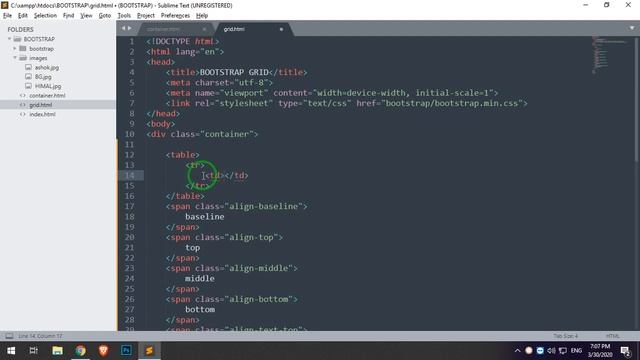The image size is (640, 360).
Task: Collapse the BOOTSTRAP root folder
Action: click(x=9, y=39)
